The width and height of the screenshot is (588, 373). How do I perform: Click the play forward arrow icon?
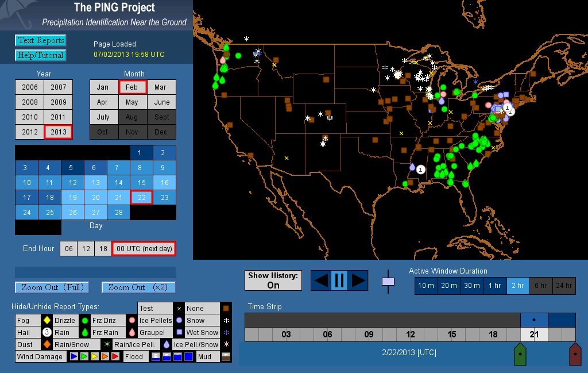coord(358,280)
